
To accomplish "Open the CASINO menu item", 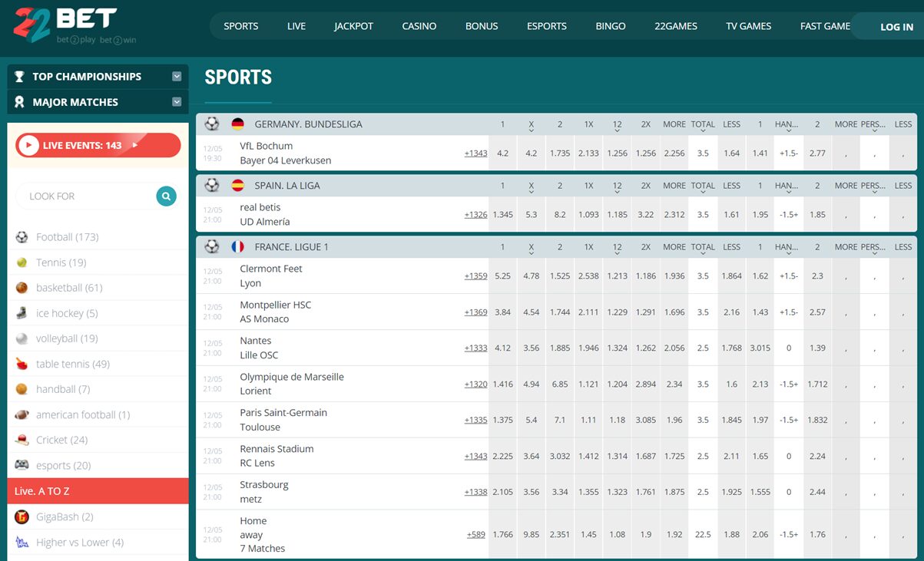I will coord(419,26).
